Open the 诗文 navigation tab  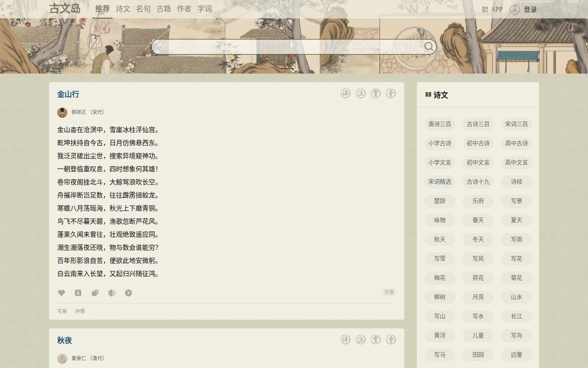[x=123, y=9]
